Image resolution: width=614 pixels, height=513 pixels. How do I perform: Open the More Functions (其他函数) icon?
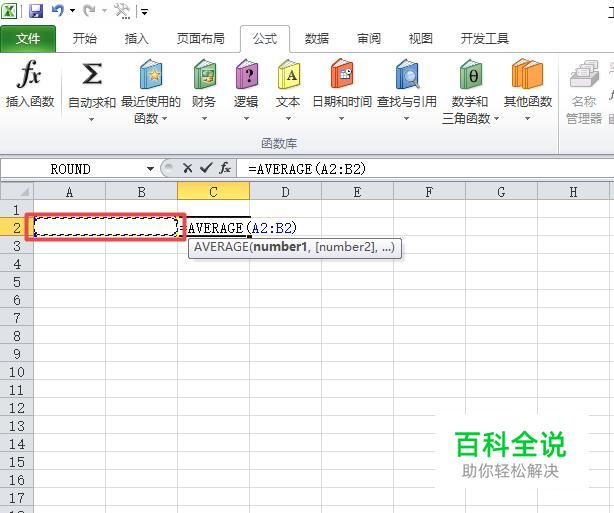pyautogui.click(x=527, y=74)
